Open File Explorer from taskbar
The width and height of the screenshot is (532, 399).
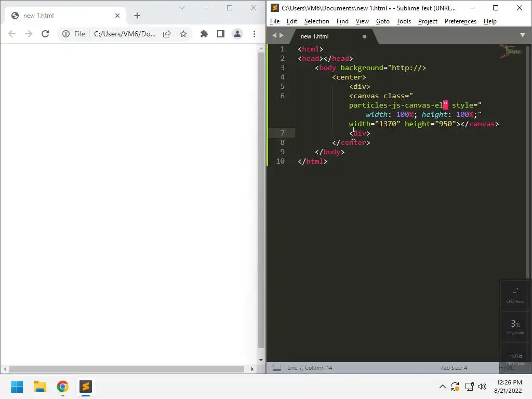click(39, 387)
